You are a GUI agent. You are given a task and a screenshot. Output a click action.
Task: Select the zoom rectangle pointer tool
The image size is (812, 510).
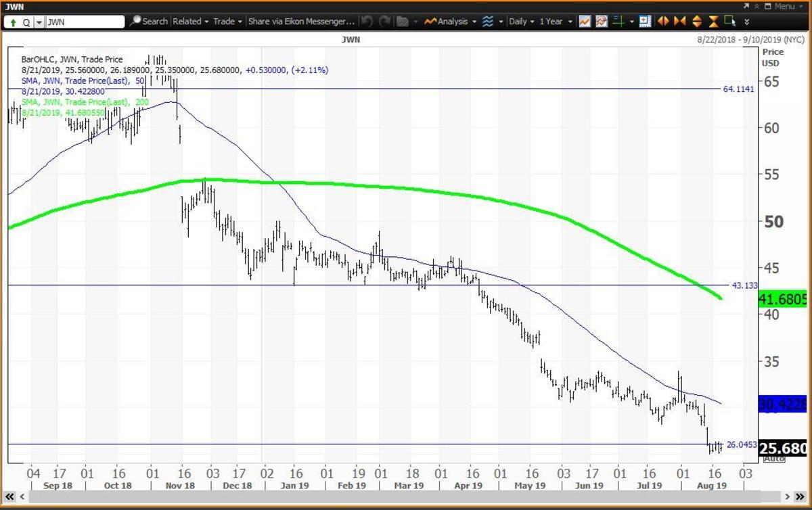coord(729,22)
